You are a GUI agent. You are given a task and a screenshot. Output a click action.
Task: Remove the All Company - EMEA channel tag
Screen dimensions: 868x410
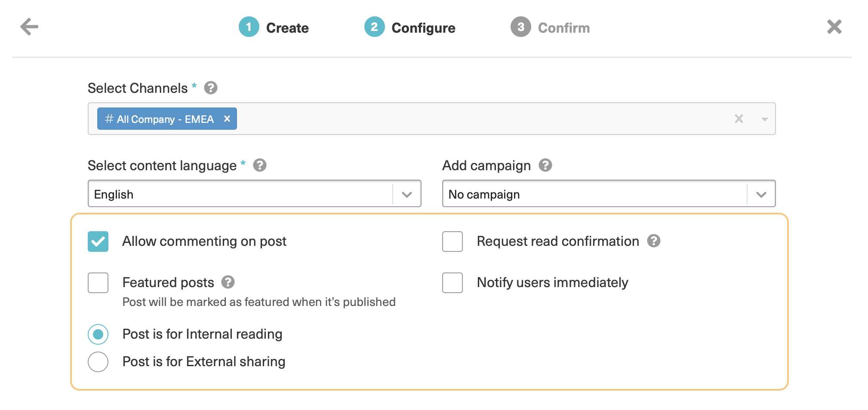(x=227, y=119)
